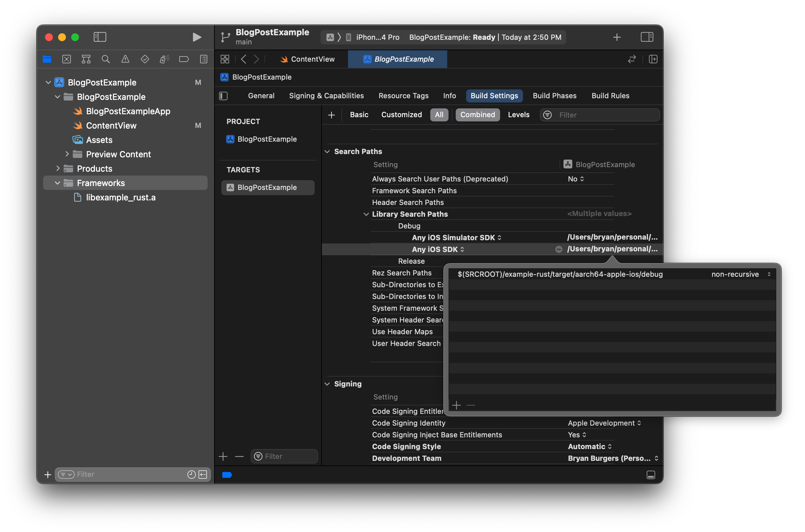Open the Debug navigator
Image resolution: width=805 pixels, height=532 pixels.
pyautogui.click(x=165, y=59)
